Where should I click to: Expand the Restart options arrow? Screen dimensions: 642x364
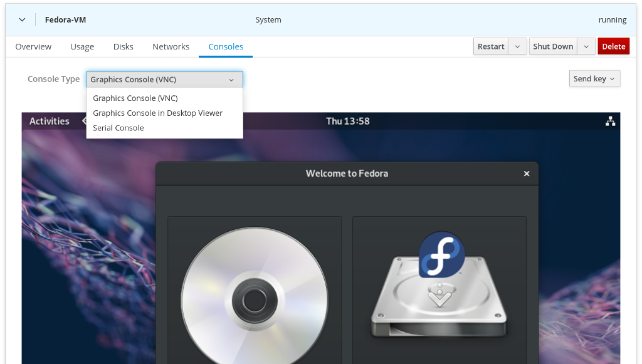coord(517,46)
